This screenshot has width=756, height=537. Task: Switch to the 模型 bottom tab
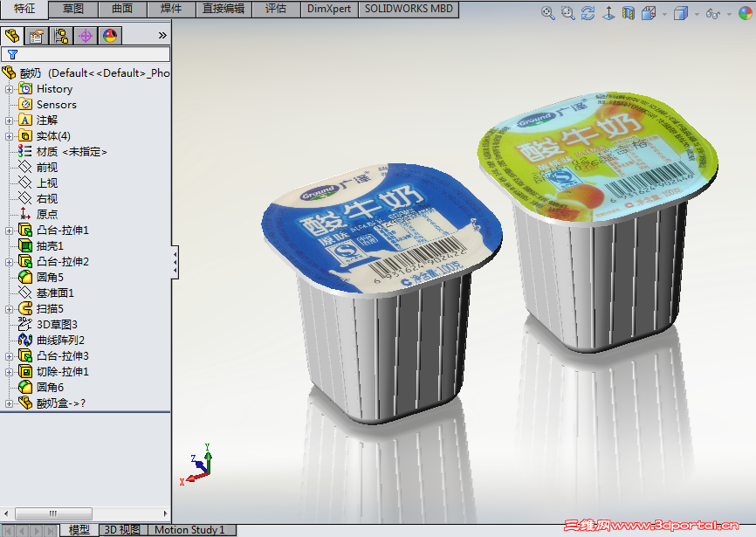coord(79,530)
